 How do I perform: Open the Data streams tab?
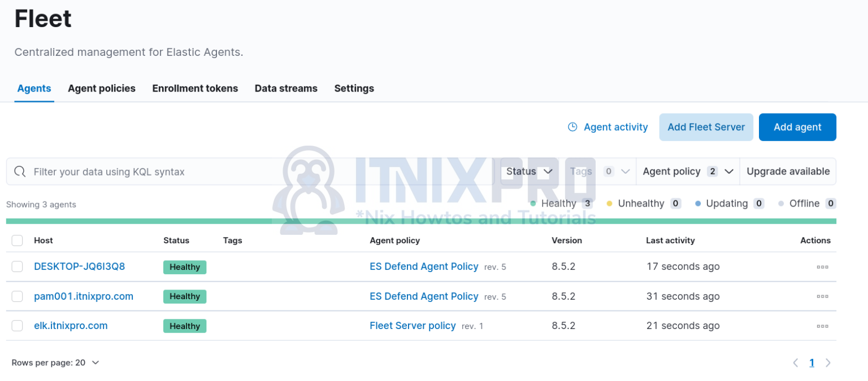[x=286, y=88]
